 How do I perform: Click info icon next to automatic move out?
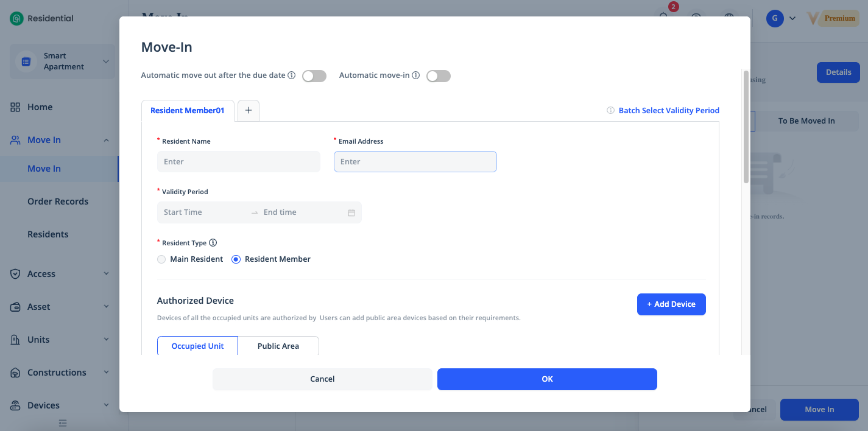(292, 75)
